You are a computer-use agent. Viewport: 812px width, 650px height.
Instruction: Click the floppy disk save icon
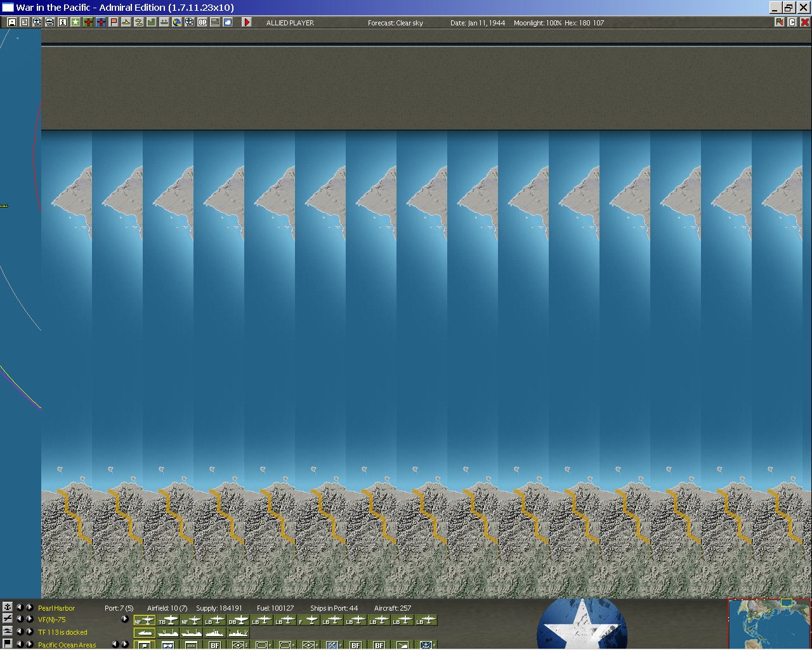(x=12, y=22)
